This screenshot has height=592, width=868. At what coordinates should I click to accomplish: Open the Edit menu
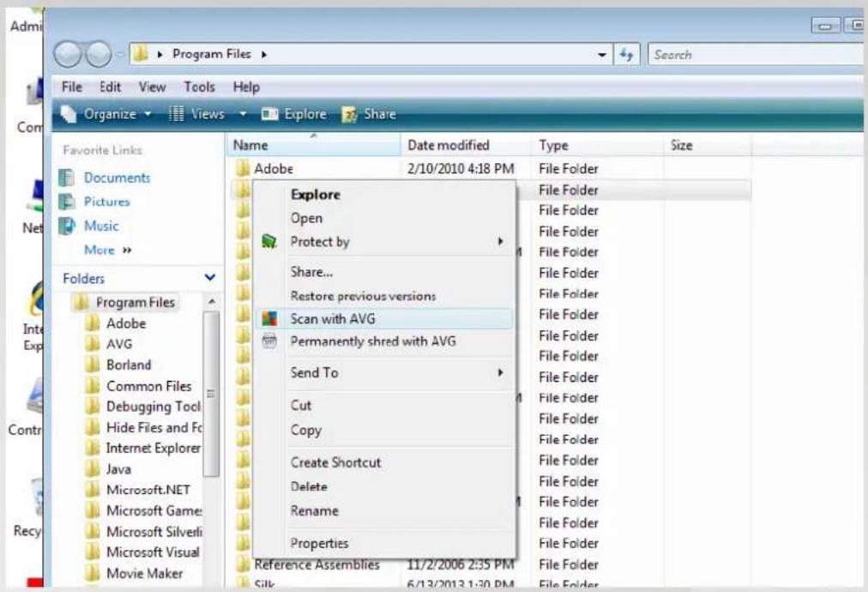click(110, 87)
